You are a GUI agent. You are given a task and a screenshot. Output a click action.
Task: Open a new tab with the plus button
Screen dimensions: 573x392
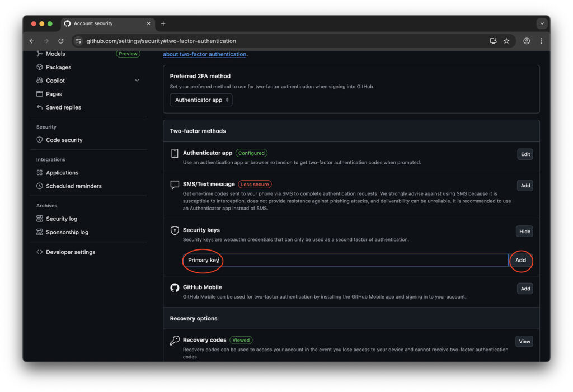click(163, 23)
